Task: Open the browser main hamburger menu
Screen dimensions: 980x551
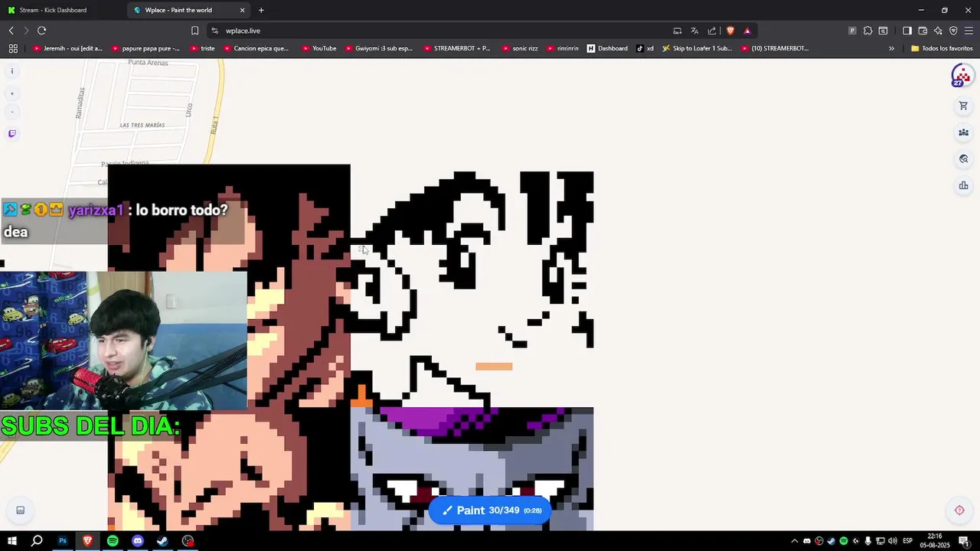Action: tap(969, 31)
